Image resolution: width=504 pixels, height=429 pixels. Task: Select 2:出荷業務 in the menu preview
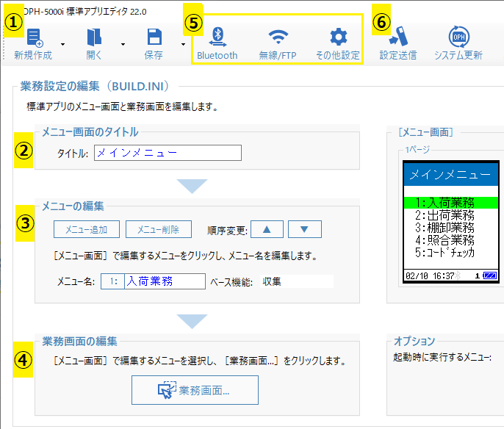tap(444, 215)
